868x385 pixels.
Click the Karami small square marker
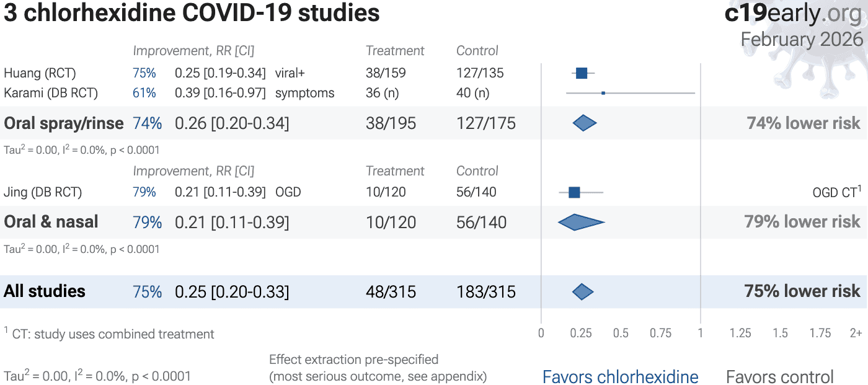tap(603, 93)
